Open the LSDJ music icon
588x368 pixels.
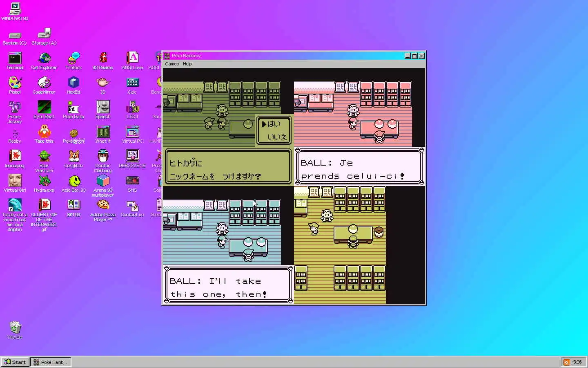[132, 110]
